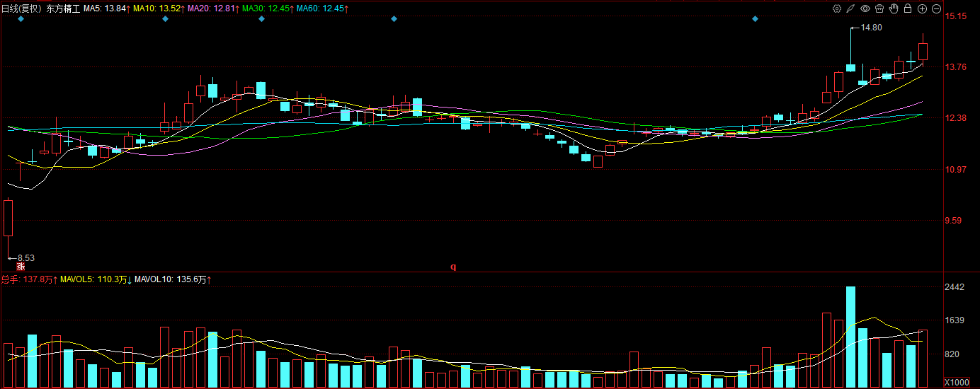Click the candlestick above the 8.53 label
The image size is (980, 389).
pyautogui.click(x=8, y=218)
